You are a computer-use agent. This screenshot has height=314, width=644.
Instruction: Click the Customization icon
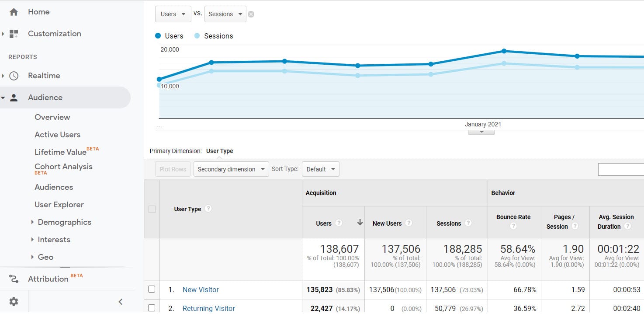(x=13, y=34)
